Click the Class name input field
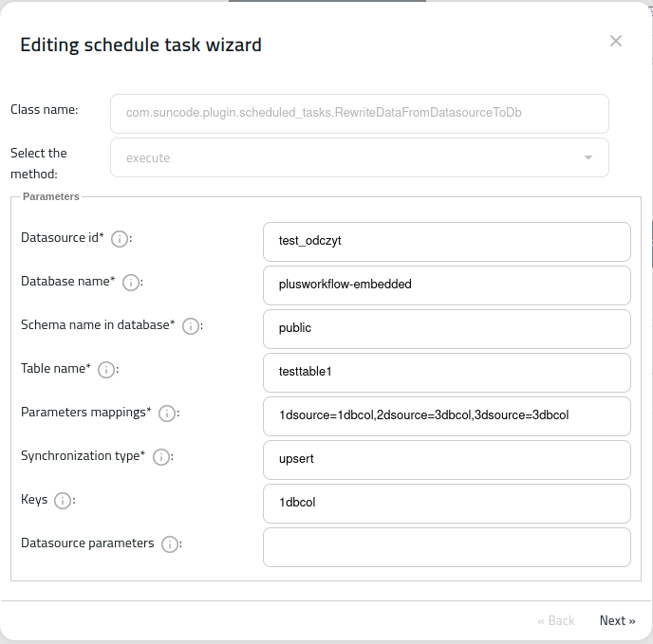 [x=360, y=114]
